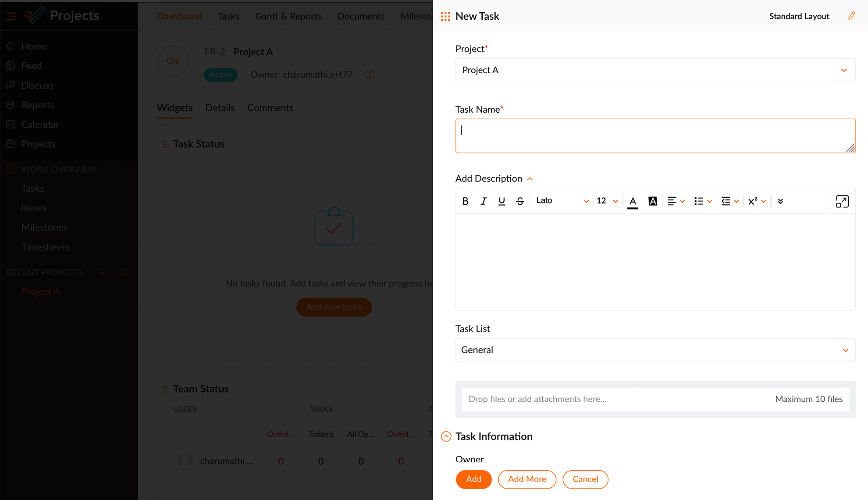Click the Add button to save task
Image resolution: width=868 pixels, height=500 pixels.
pyautogui.click(x=474, y=479)
